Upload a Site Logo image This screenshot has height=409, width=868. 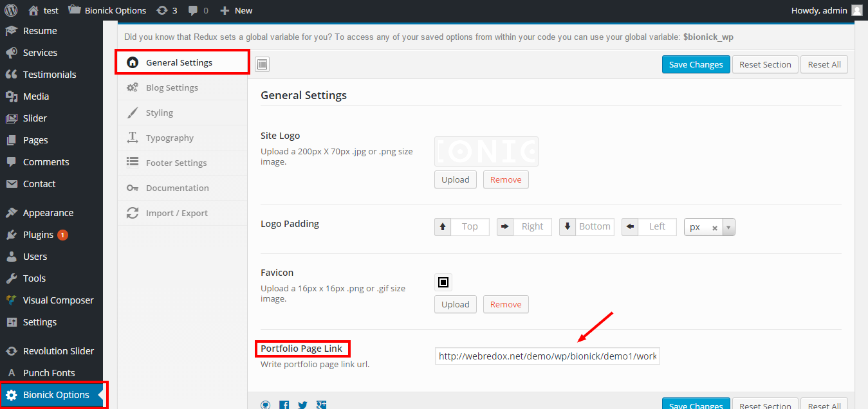click(x=456, y=179)
